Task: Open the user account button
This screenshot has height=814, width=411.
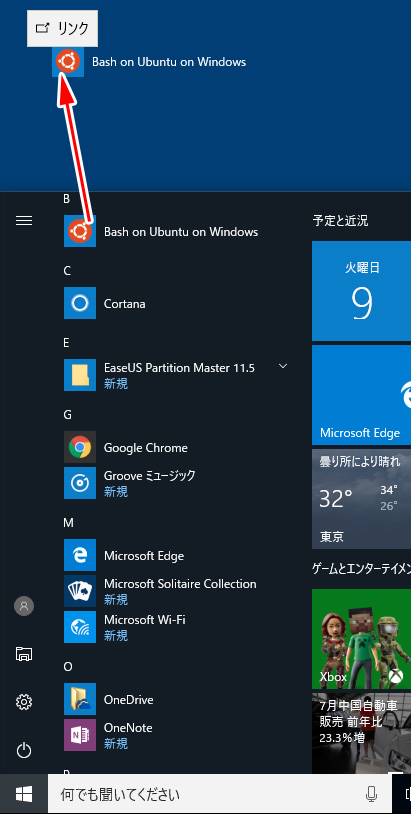Action: [x=24, y=606]
